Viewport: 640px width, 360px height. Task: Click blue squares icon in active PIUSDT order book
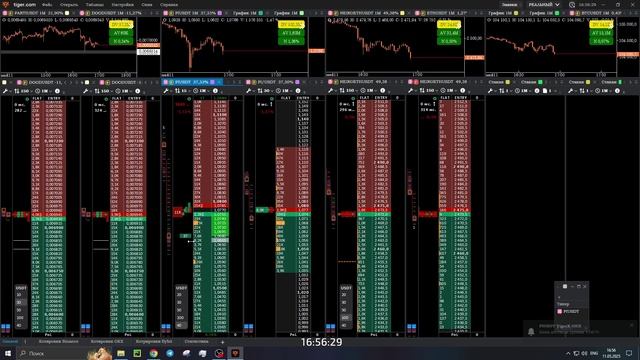tap(166, 327)
